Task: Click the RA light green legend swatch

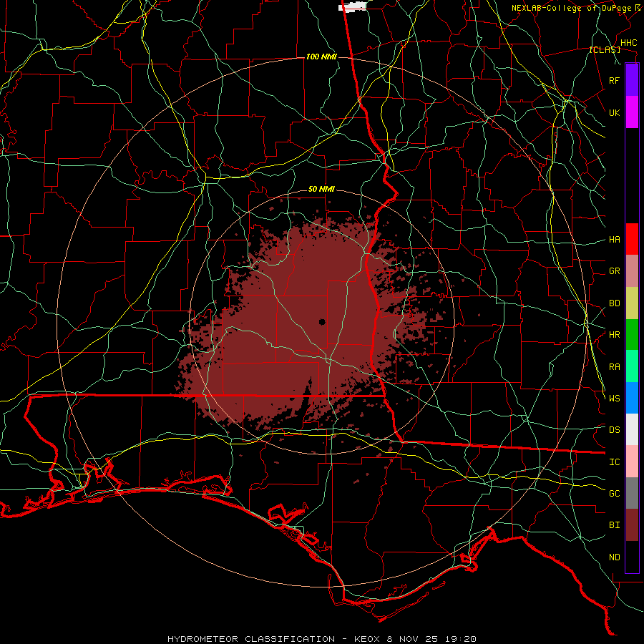Action: [x=632, y=366]
